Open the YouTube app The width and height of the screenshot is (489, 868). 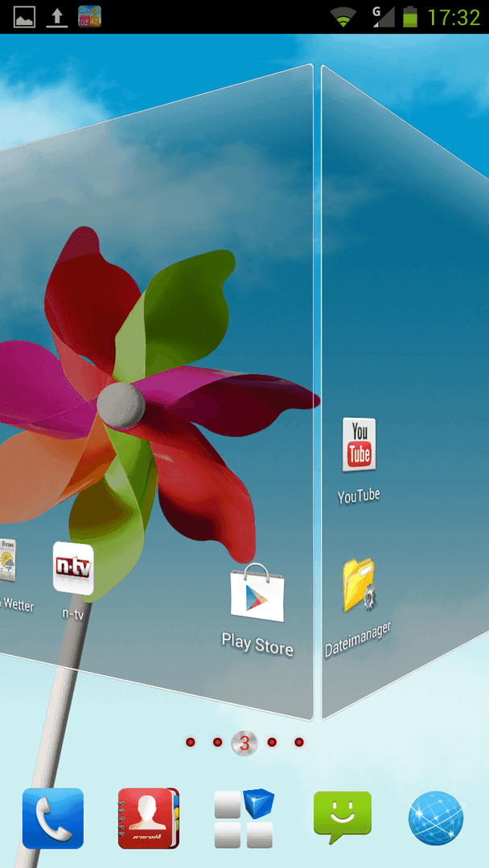[359, 444]
